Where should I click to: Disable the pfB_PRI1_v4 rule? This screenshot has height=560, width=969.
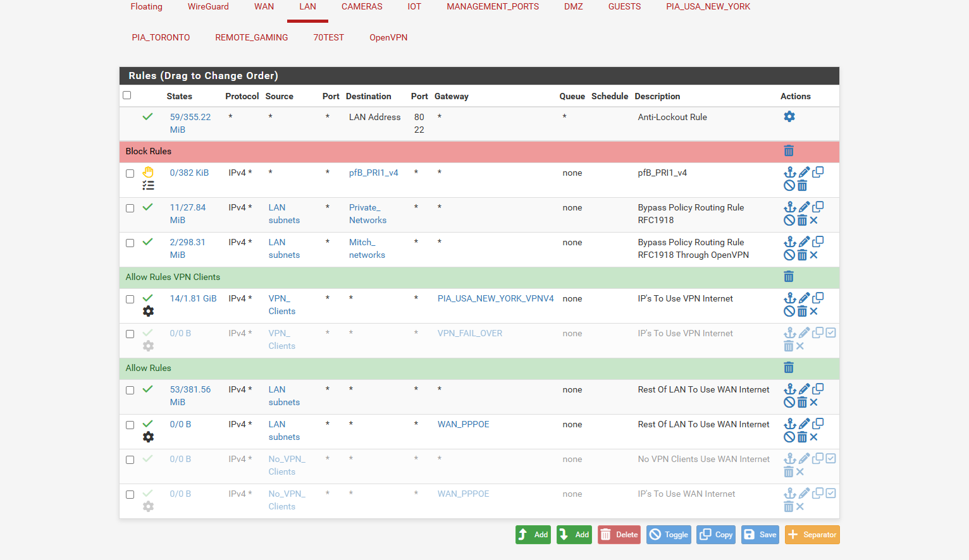[x=789, y=185]
